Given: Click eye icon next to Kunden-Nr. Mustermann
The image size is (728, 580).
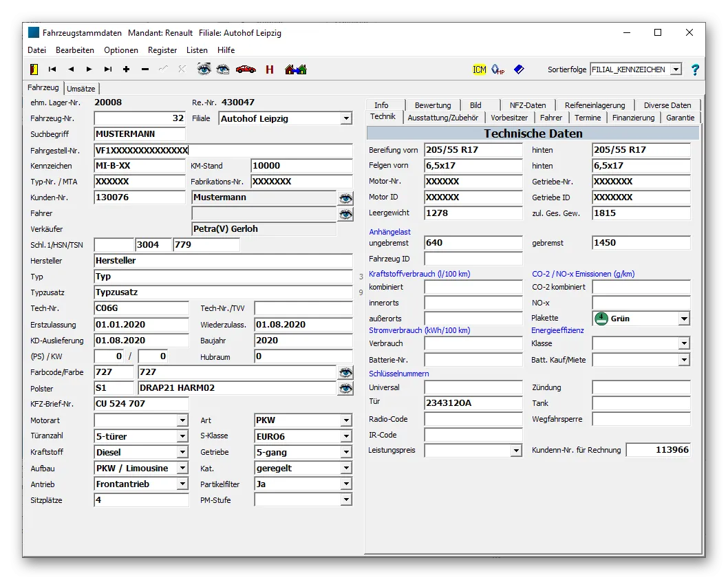Looking at the screenshot, I should [x=345, y=198].
